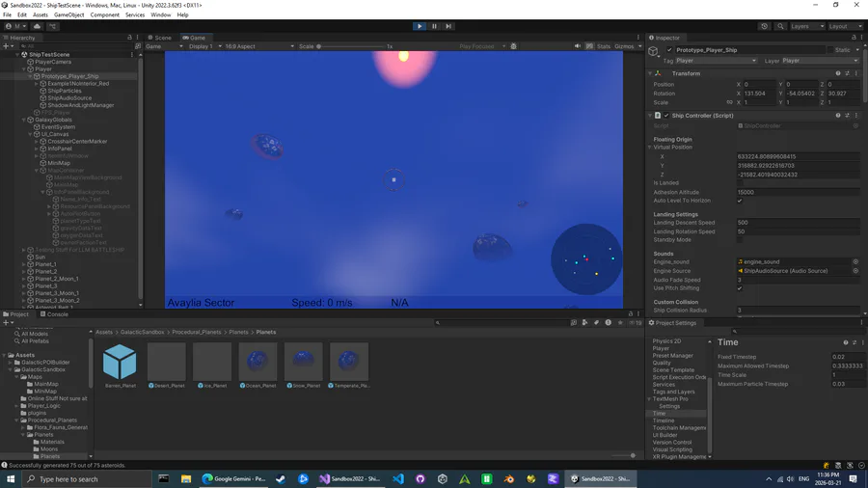The width and height of the screenshot is (868, 488).
Task: Toggle Standby Mode checkbox
Action: click(740, 240)
